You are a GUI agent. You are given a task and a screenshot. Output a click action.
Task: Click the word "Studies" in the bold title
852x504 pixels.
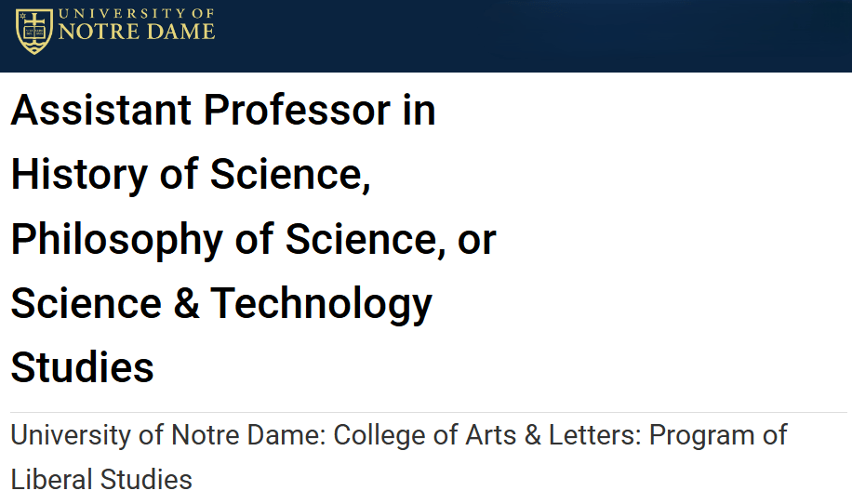83,367
